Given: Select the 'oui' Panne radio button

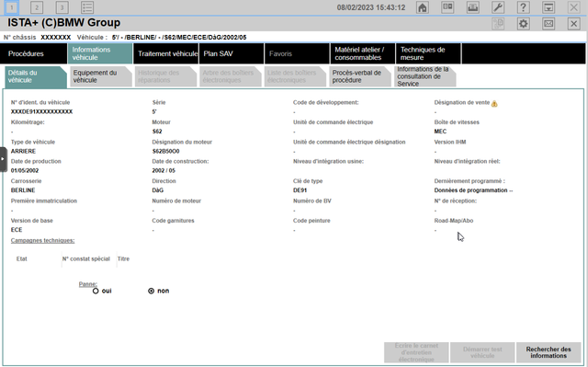Looking at the screenshot, I should point(96,291).
